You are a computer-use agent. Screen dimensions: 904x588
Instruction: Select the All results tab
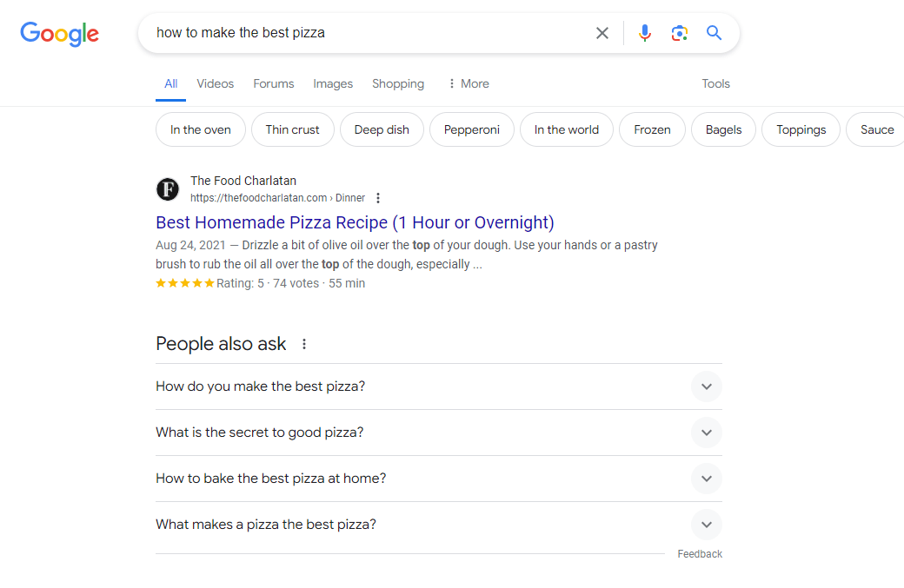pyautogui.click(x=170, y=83)
